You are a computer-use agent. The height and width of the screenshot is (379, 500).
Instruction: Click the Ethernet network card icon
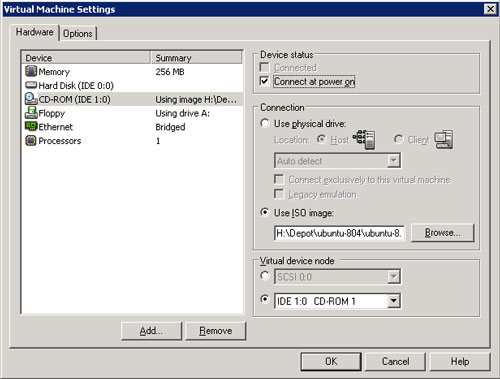point(31,126)
